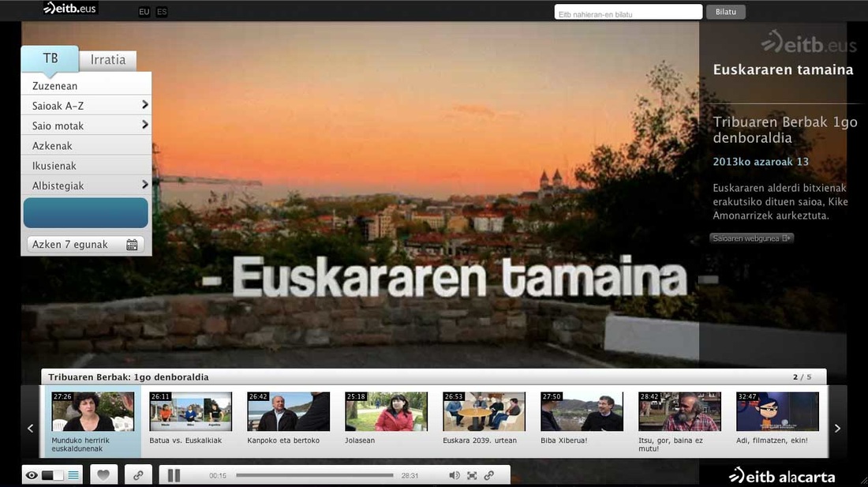
Task: Toggle the dark/light view switch
Action: coord(53,475)
